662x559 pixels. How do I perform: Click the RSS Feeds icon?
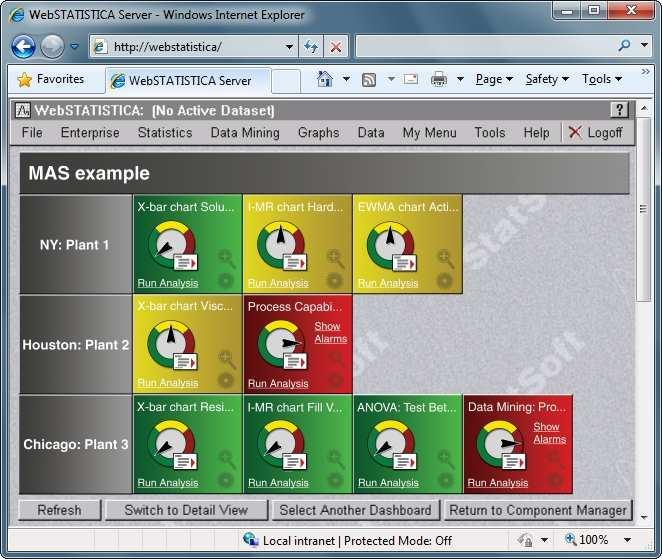pos(369,79)
